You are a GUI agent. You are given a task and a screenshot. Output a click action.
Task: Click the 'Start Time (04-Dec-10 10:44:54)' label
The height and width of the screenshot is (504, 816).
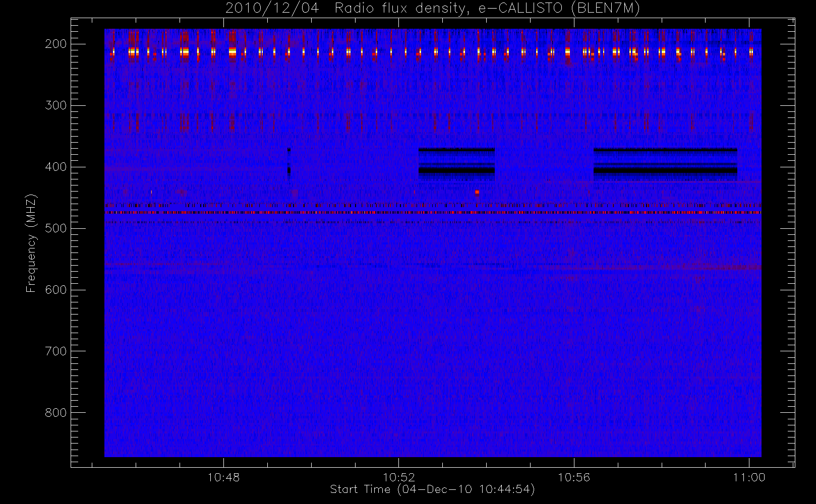432,489
